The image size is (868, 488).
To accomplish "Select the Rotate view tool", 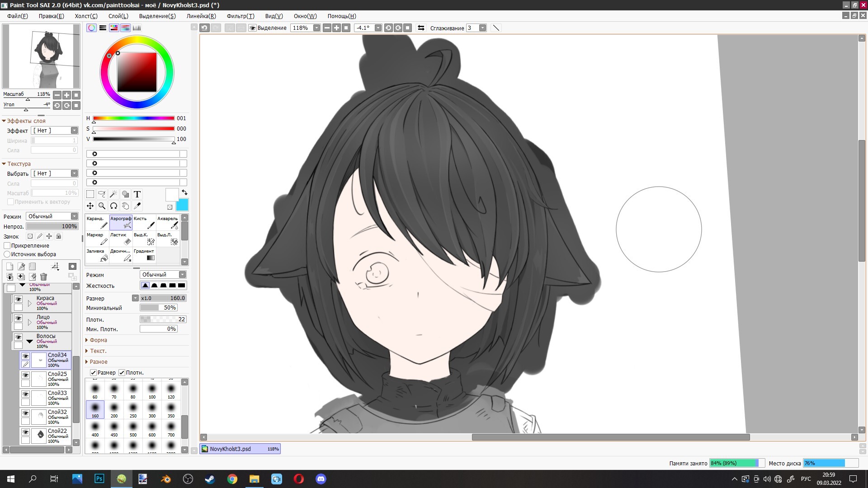I will (113, 206).
